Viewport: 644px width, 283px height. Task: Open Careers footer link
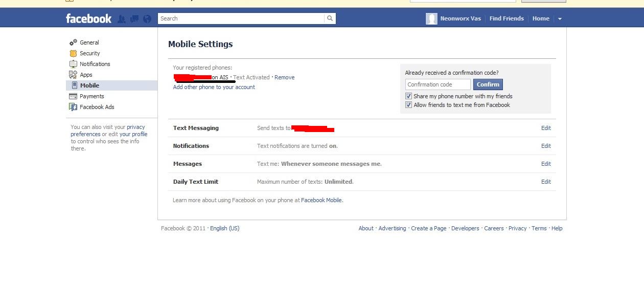494,228
